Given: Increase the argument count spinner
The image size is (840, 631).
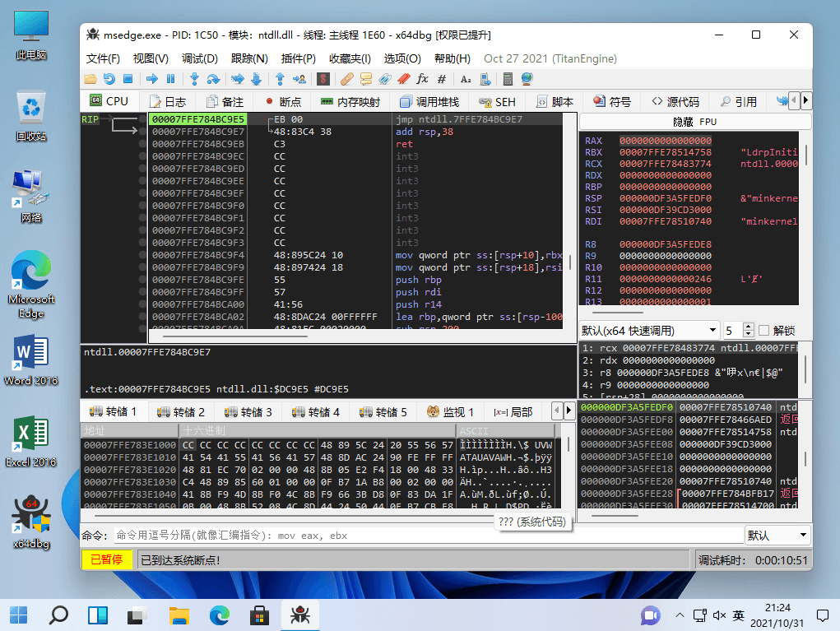Looking at the screenshot, I should 749,327.
